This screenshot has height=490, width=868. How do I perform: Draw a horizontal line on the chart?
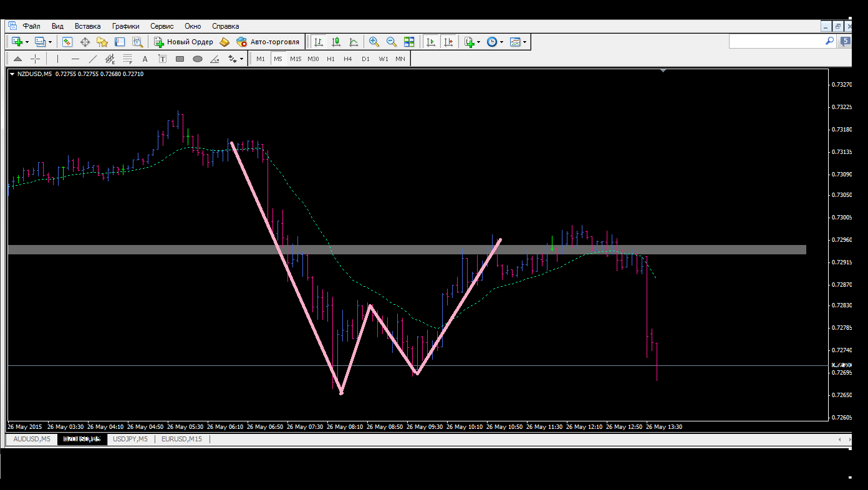(75, 59)
